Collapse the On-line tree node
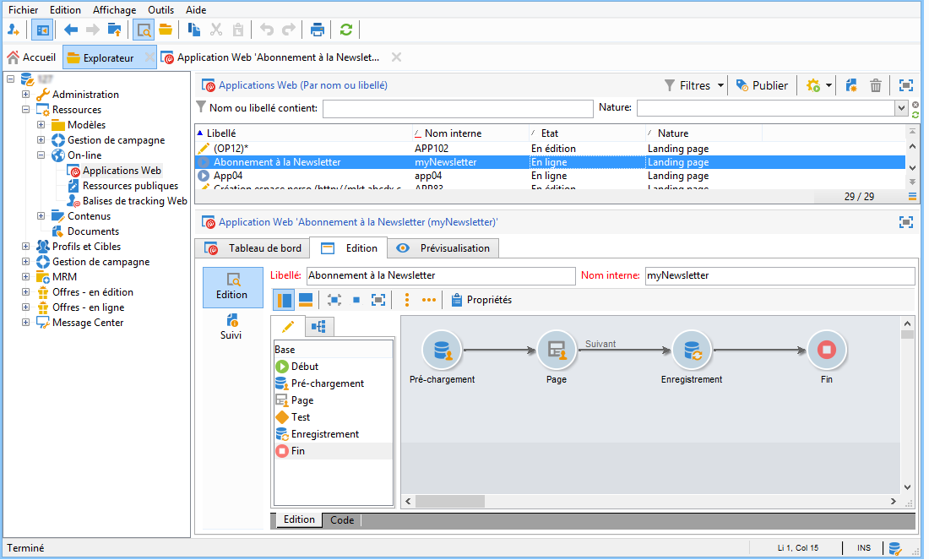The width and height of the screenshot is (929, 560). tap(41, 155)
